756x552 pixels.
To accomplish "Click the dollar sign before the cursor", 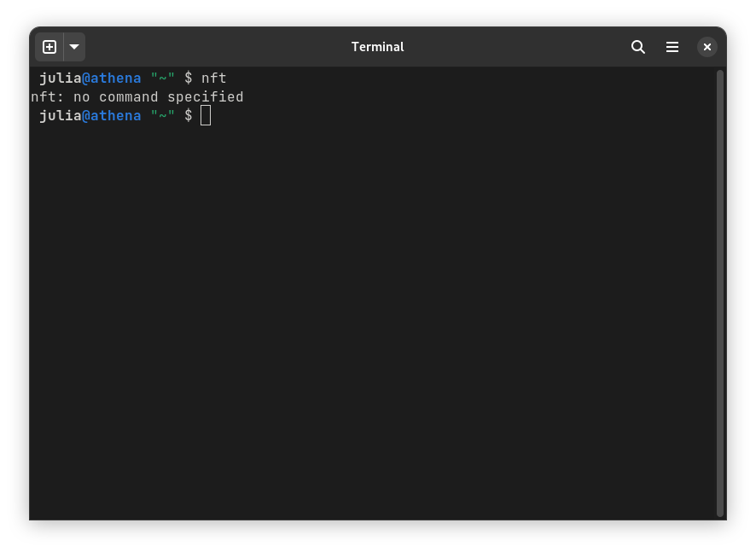I will pyautogui.click(x=188, y=116).
